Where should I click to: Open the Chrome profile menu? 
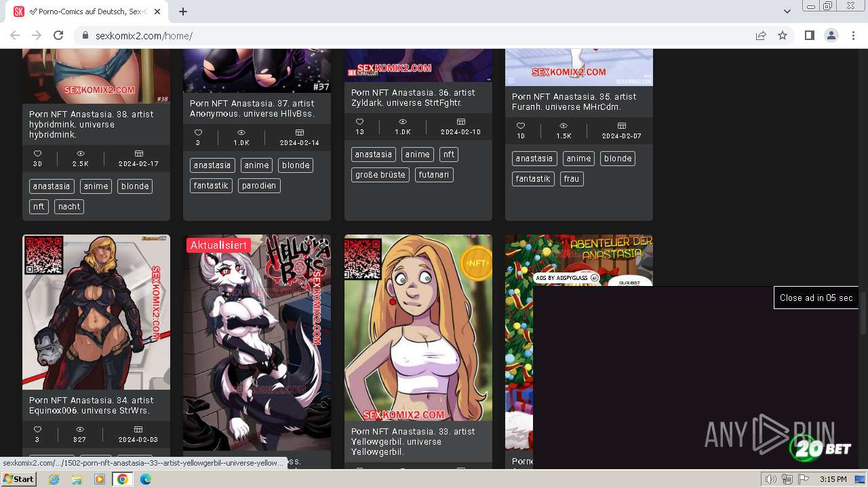click(x=831, y=36)
